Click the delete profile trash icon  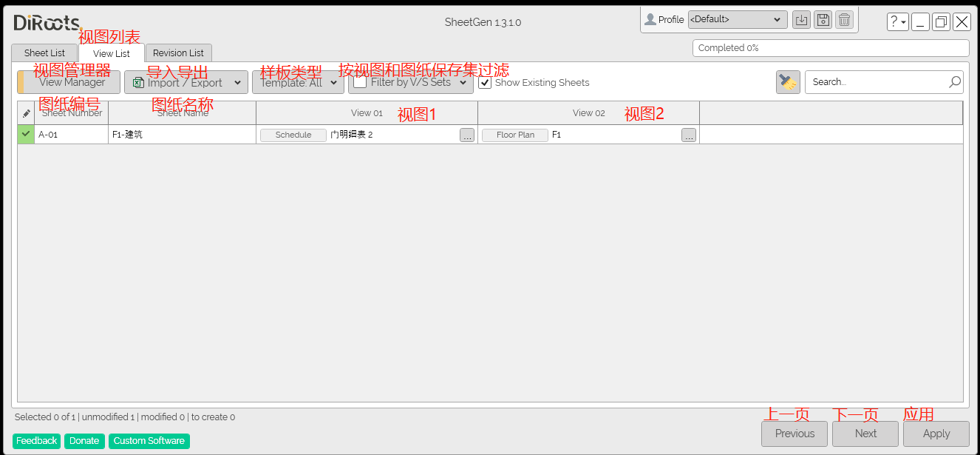(x=845, y=20)
